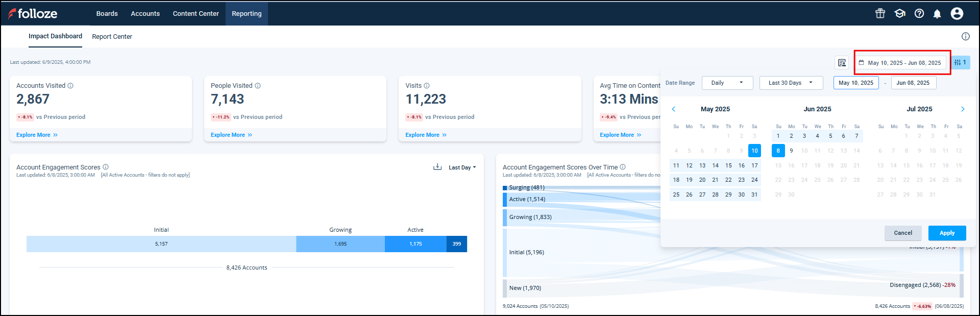Cancel the date range picker
Viewport: 980px width, 316px height.
[x=902, y=233]
